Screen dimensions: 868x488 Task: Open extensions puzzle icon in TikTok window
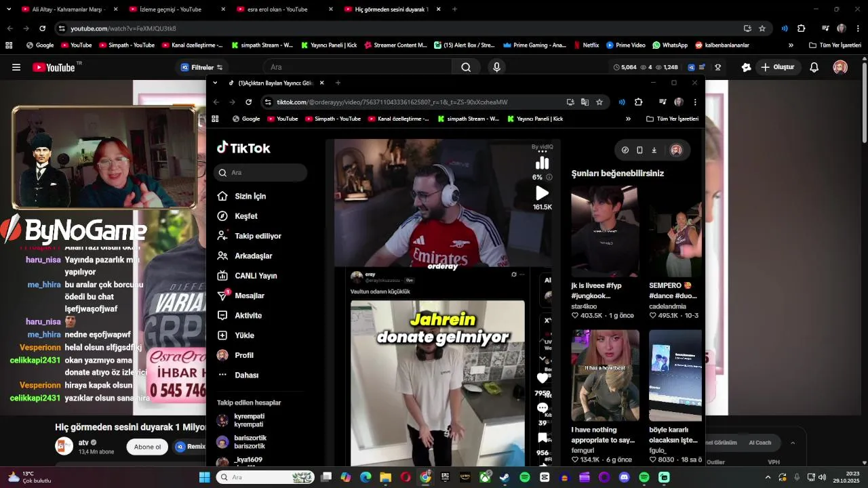(638, 102)
